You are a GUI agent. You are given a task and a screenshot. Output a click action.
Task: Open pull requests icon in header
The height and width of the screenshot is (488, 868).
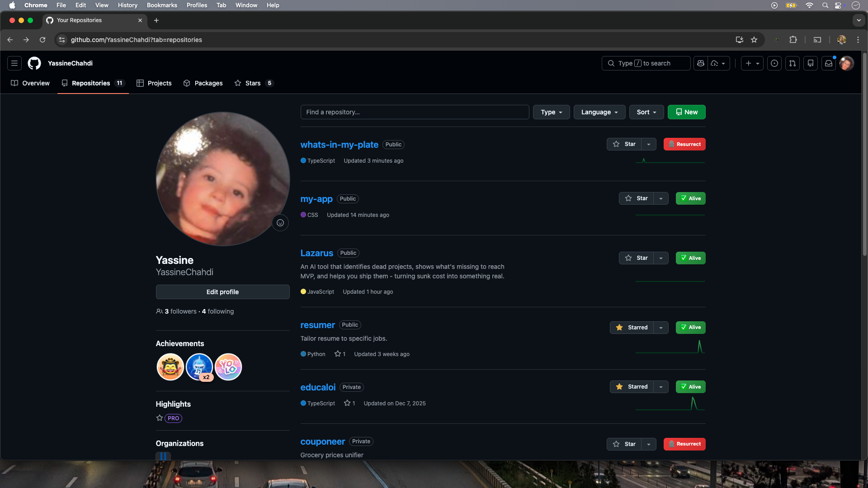793,63
